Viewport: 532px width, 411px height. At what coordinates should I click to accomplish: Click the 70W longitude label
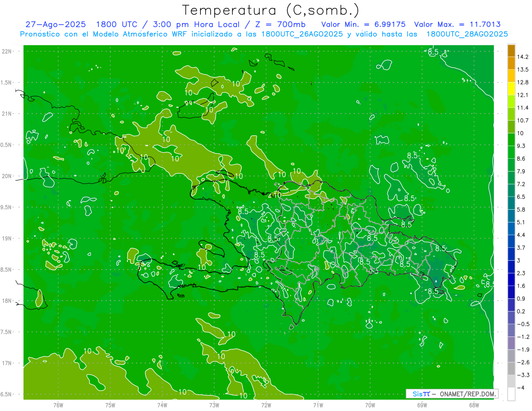coord(370,405)
